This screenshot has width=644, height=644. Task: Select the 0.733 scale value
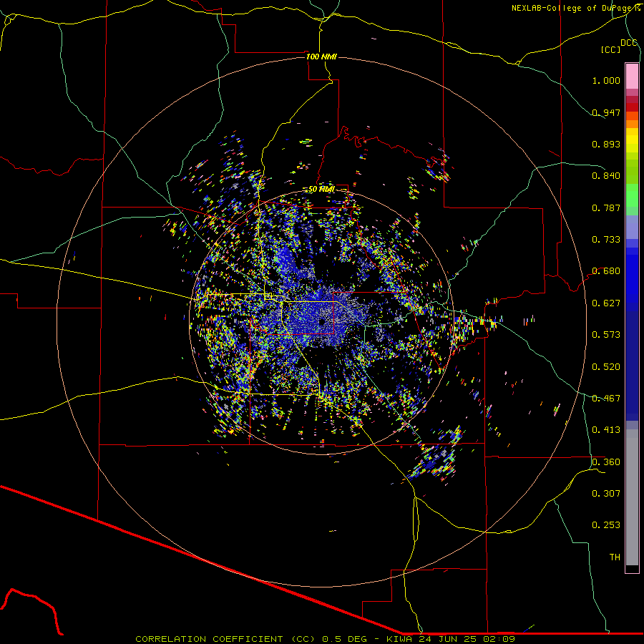coord(606,240)
